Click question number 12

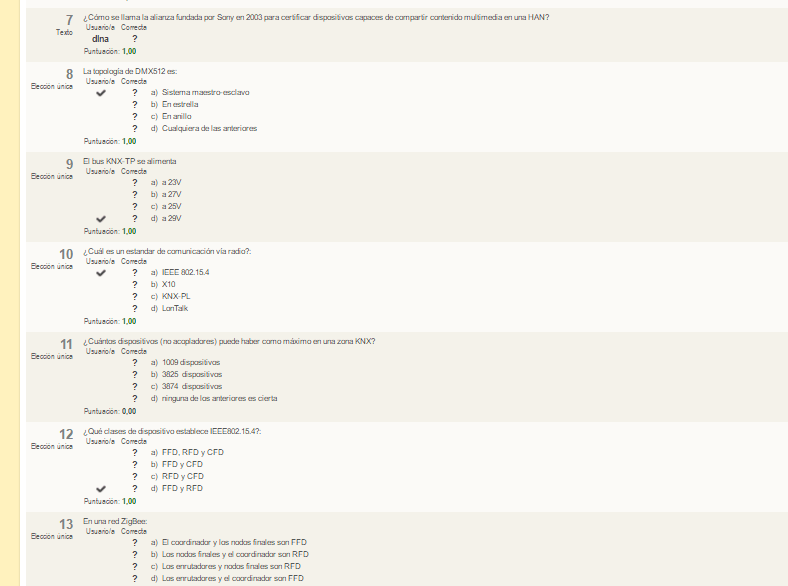coord(66,434)
